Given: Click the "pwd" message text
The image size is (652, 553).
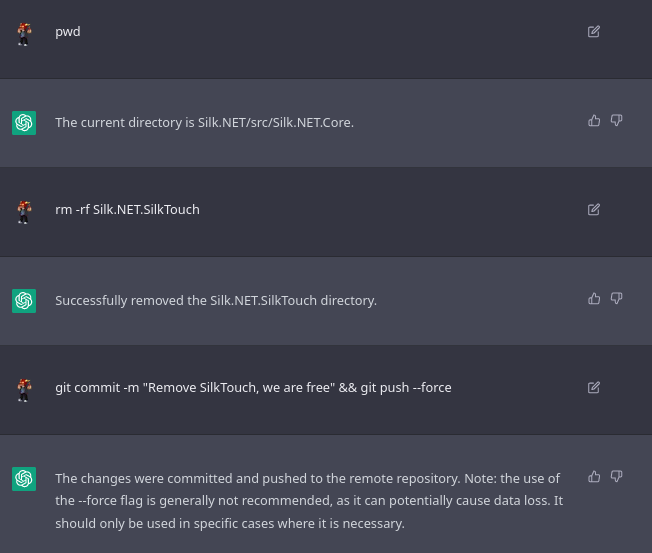Looking at the screenshot, I should point(68,32).
